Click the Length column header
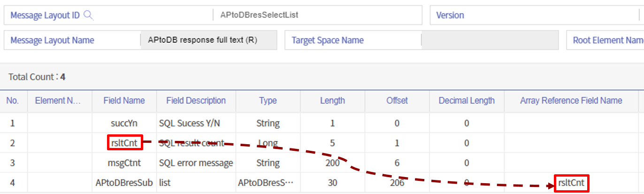The width and height of the screenshot is (644, 194). click(332, 101)
